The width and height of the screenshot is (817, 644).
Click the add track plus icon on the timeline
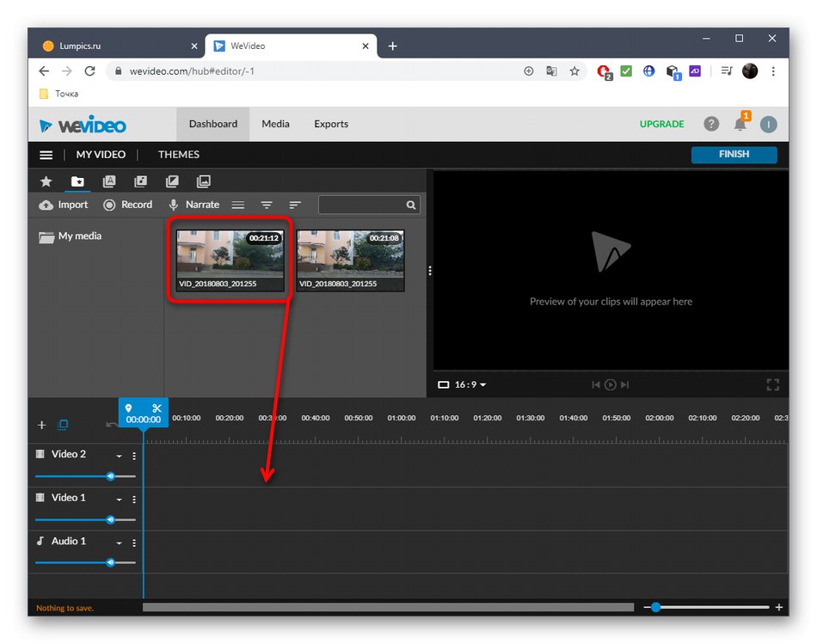tap(41, 424)
